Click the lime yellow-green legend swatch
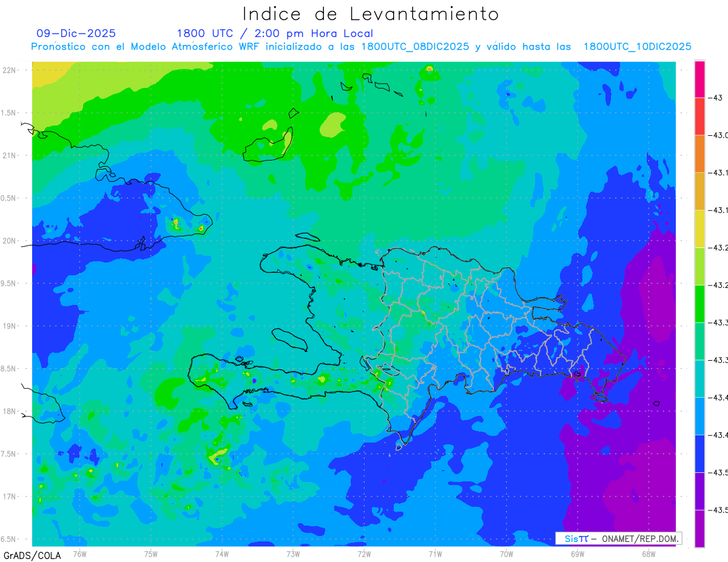Screen dimensions: 728x562 tap(699, 266)
